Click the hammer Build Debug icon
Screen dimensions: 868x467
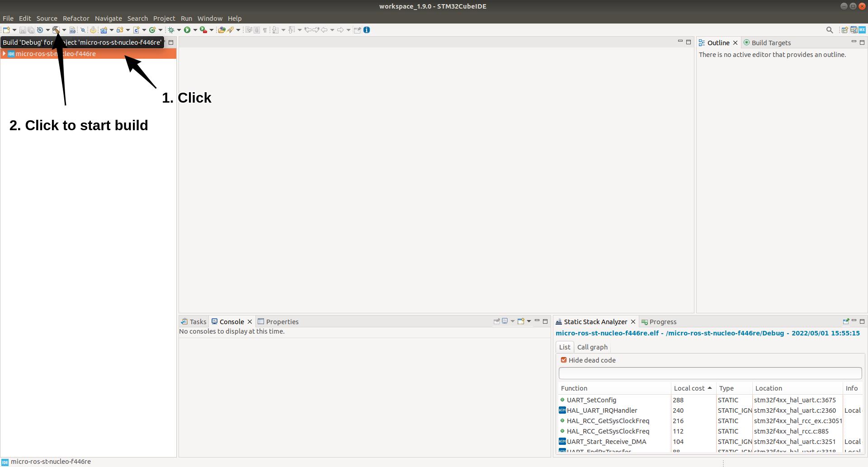(x=56, y=30)
